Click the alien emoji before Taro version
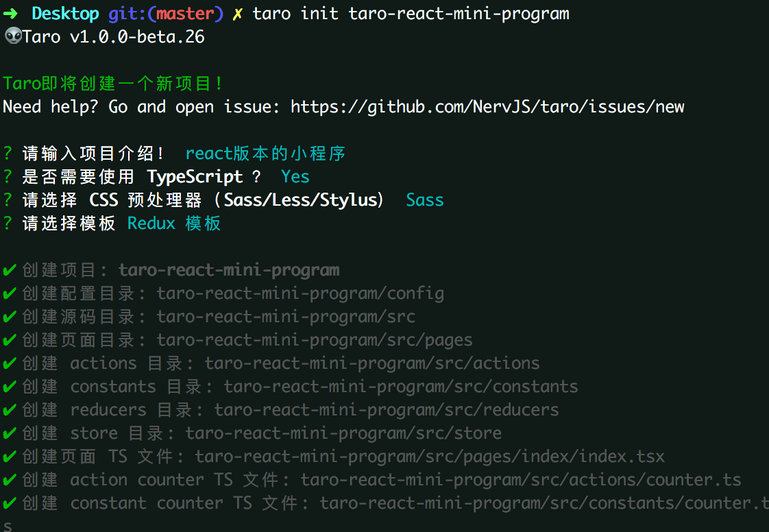This screenshot has height=532, width=769. pyautogui.click(x=13, y=36)
